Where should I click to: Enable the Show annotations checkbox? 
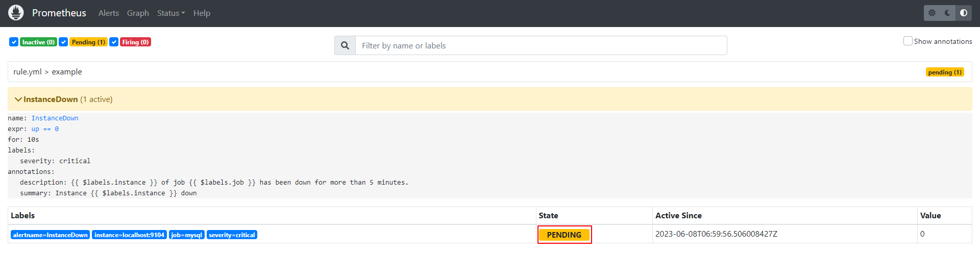pyautogui.click(x=908, y=41)
